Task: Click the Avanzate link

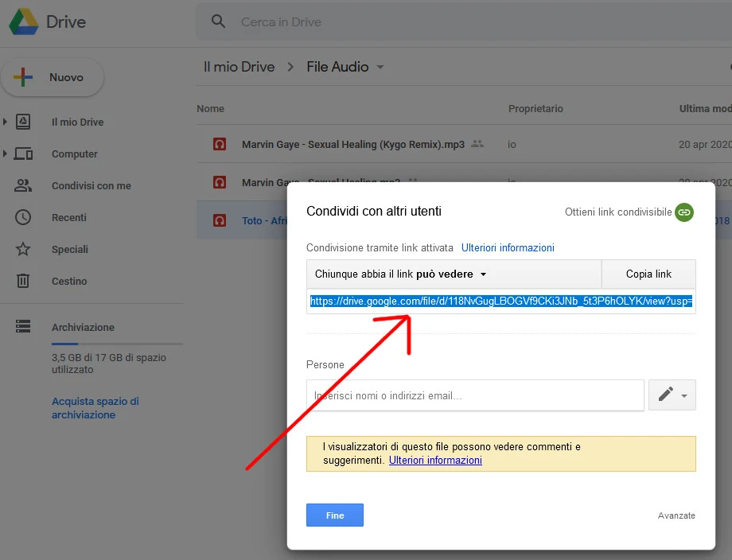Action: click(x=676, y=515)
